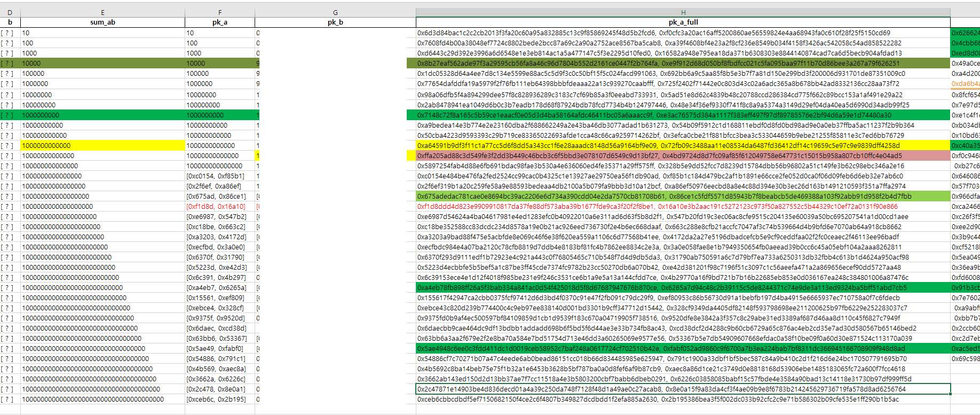
Task: Select pk_a_full cell starting 0x98a06dfb5f4a
Action: tap(683, 95)
